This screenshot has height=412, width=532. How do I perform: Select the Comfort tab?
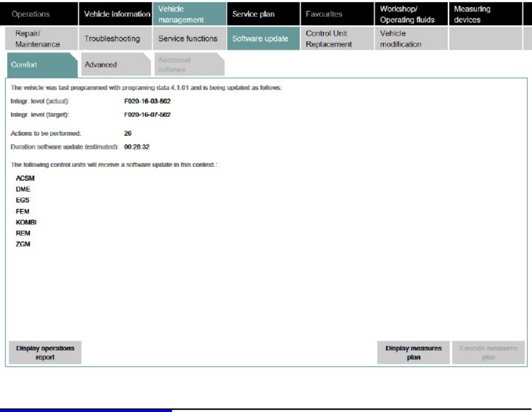pos(42,64)
